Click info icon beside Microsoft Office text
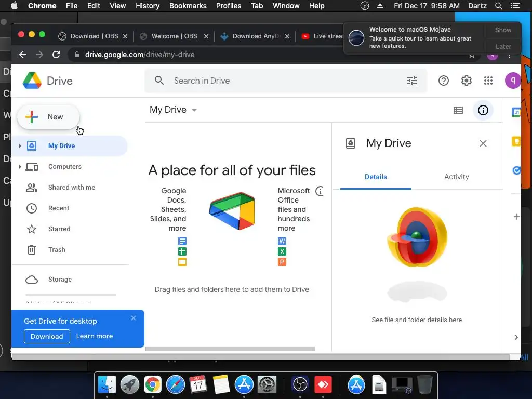 pos(320,191)
